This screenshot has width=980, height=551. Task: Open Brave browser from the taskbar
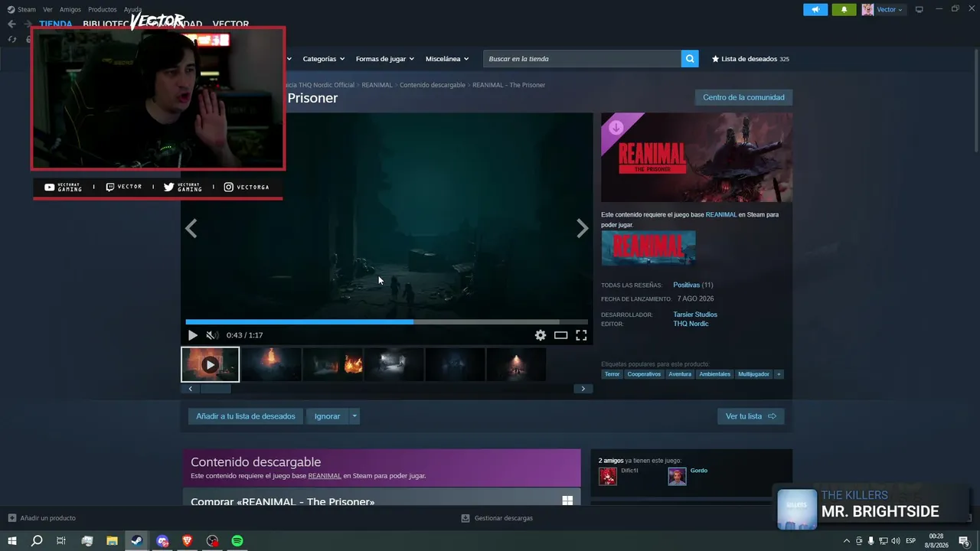(187, 541)
